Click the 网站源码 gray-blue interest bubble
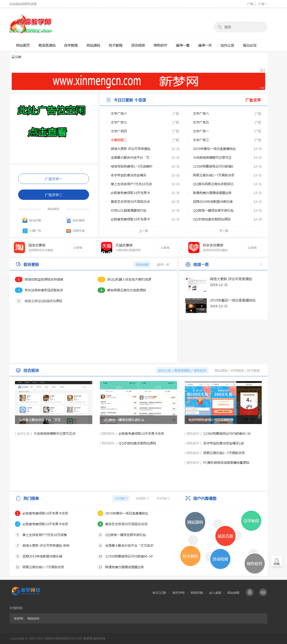Viewport: 287px width, 644px height. click(195, 522)
